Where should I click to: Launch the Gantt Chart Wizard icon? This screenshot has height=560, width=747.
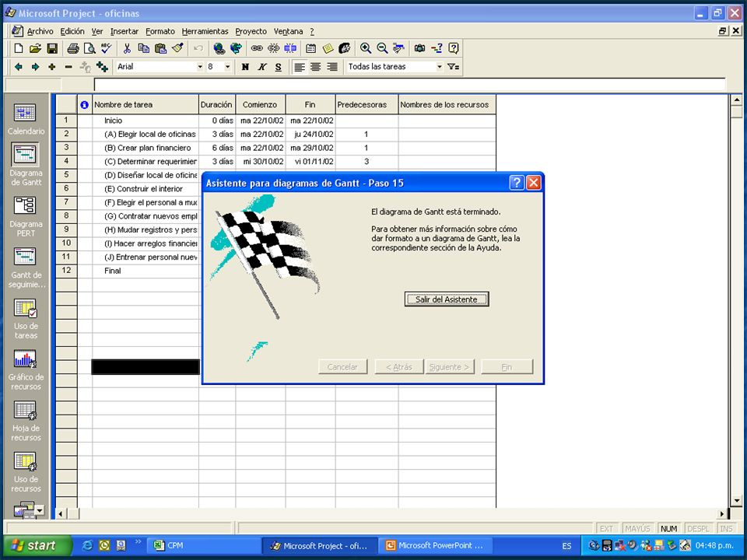(437, 48)
